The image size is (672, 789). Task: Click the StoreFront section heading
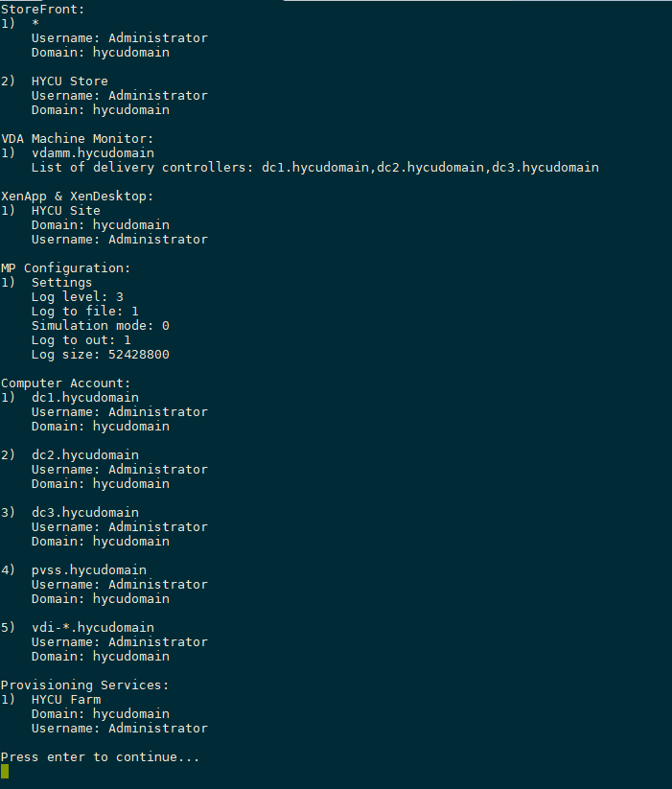click(x=42, y=9)
